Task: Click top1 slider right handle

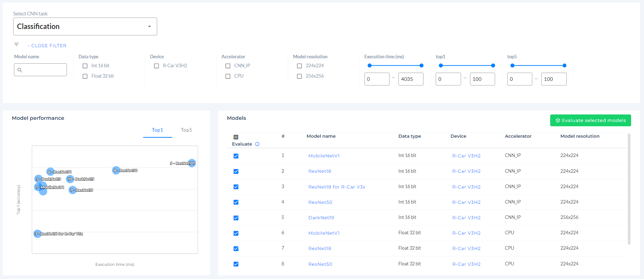Action: pos(493,65)
